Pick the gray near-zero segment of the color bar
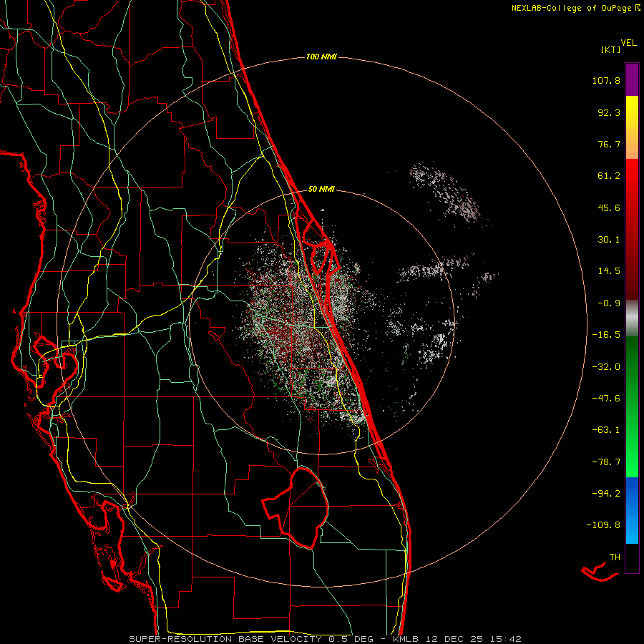Viewport: 644px width, 644px height. point(632,318)
